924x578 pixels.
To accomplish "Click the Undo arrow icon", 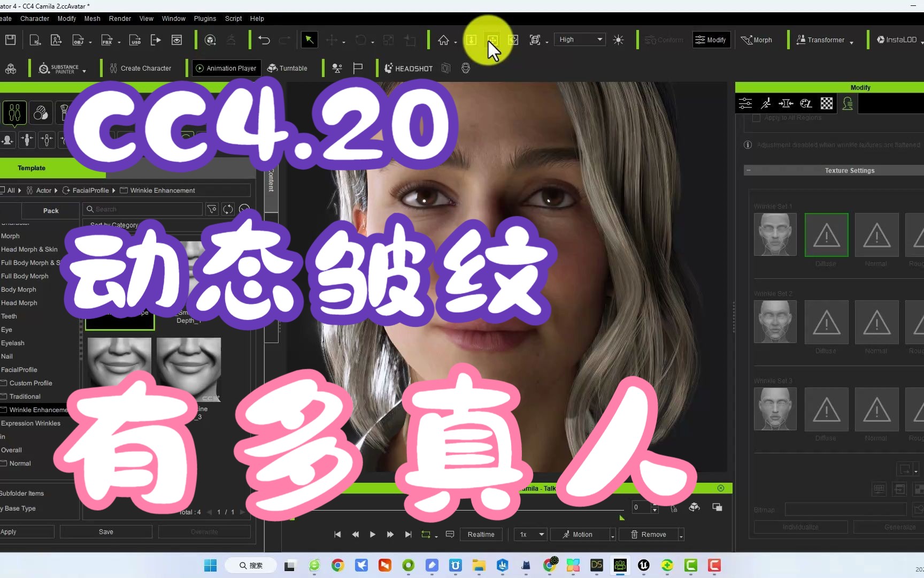I will tap(264, 40).
